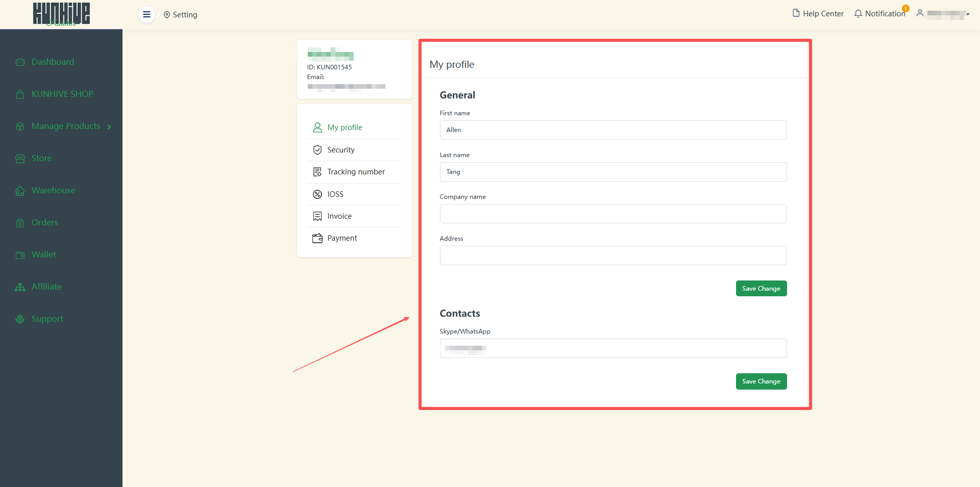Click the KUNHIVE SHOP bag icon
980x487 pixels.
point(20,94)
